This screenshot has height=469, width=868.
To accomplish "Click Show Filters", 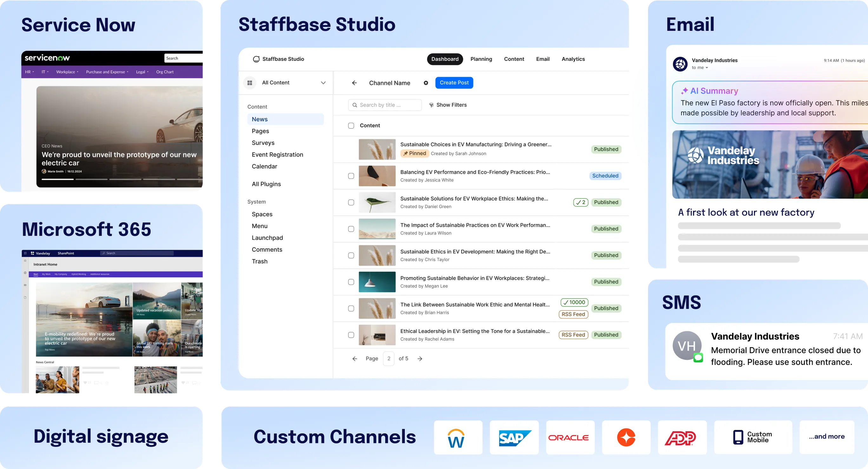I will coord(448,105).
